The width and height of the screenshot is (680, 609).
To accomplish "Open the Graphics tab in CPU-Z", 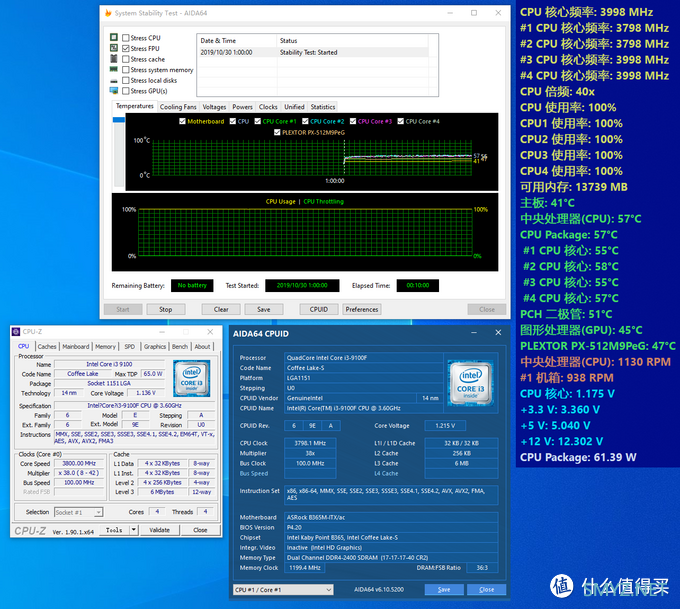I will [x=155, y=347].
